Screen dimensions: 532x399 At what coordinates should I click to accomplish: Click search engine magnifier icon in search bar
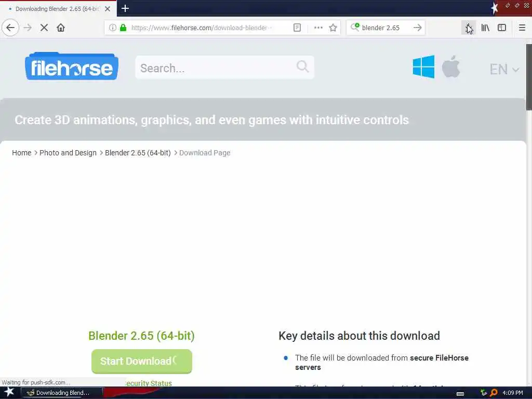[x=355, y=27]
